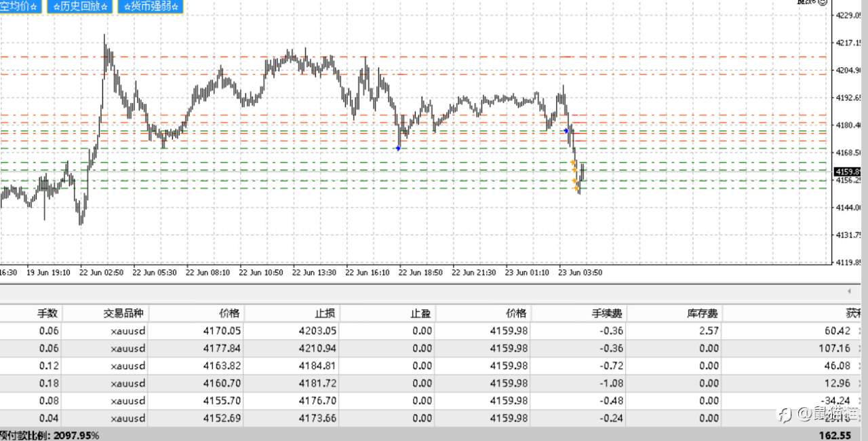This screenshot has width=868, height=441.
Task: Click the lowest orange trade arrow on the chart
Action: tap(576, 188)
